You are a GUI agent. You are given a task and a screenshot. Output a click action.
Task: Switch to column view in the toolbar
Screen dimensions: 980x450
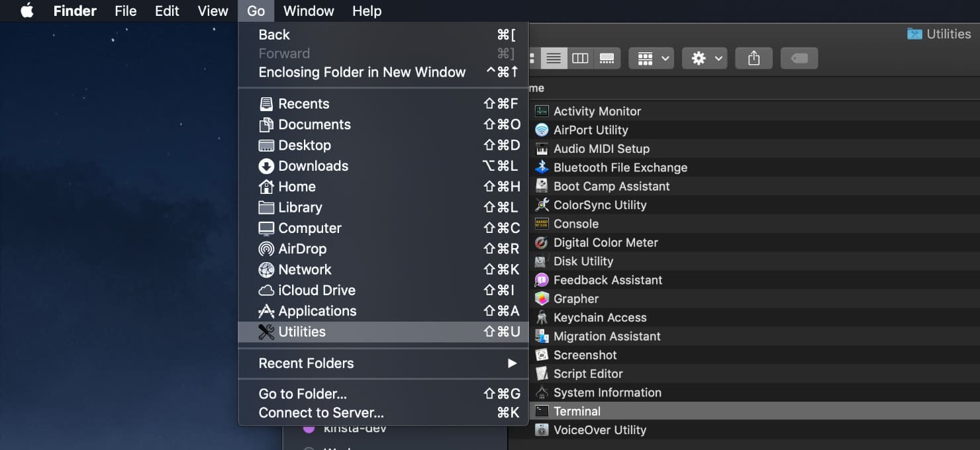click(x=581, y=58)
